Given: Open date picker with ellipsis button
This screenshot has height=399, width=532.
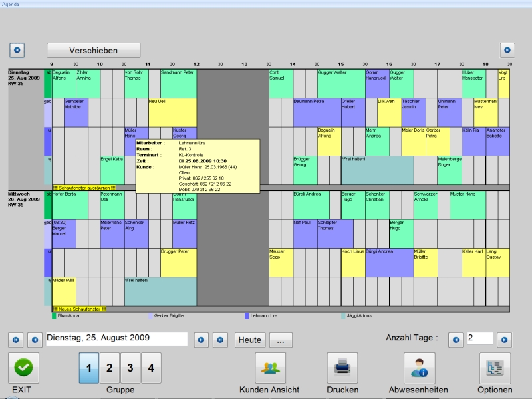Looking at the screenshot, I should [x=281, y=340].
